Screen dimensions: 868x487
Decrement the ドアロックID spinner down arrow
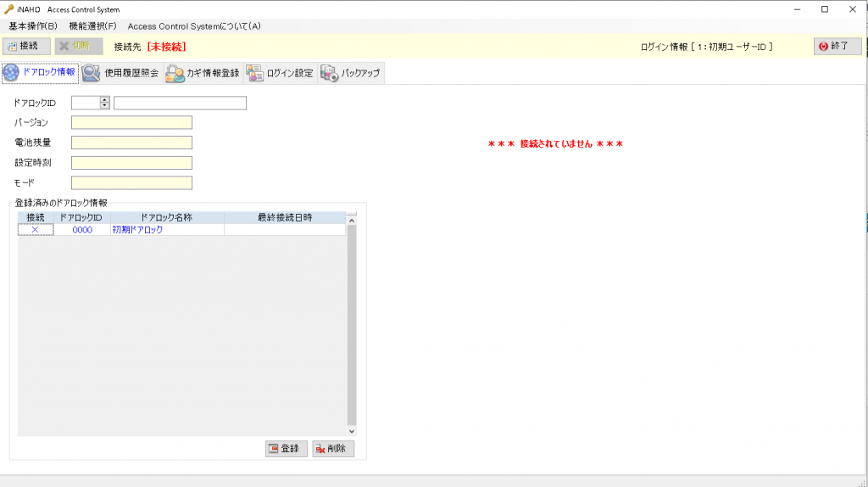pos(105,106)
